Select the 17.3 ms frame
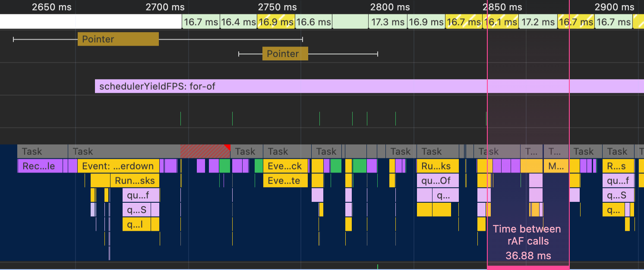644x270 pixels. tap(388, 22)
